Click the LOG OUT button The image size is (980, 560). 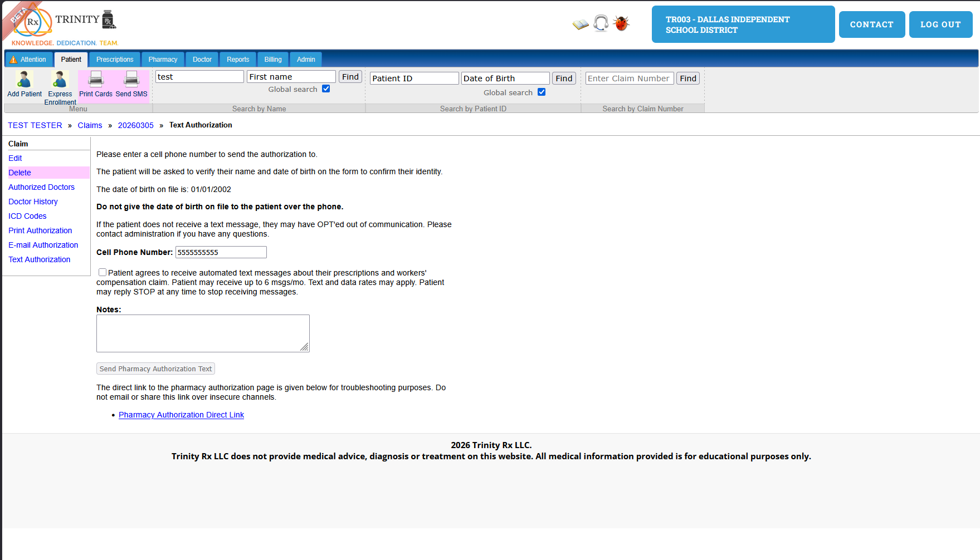940,24
